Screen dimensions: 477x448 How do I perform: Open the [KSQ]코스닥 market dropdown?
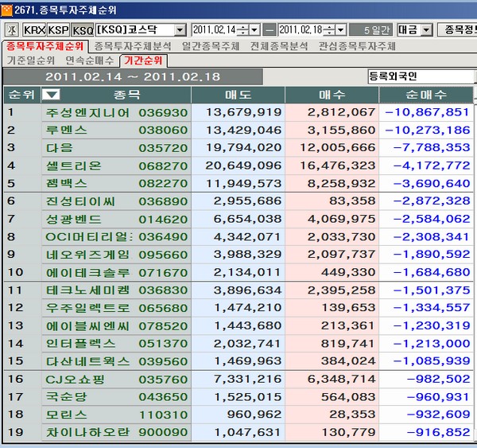[180, 30]
